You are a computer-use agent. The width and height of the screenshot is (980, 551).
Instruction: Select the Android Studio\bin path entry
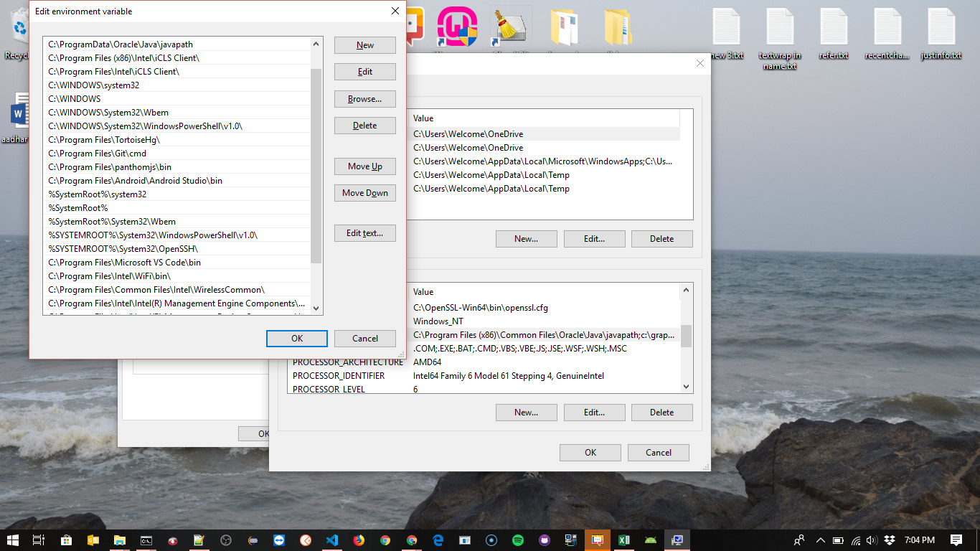[177, 181]
